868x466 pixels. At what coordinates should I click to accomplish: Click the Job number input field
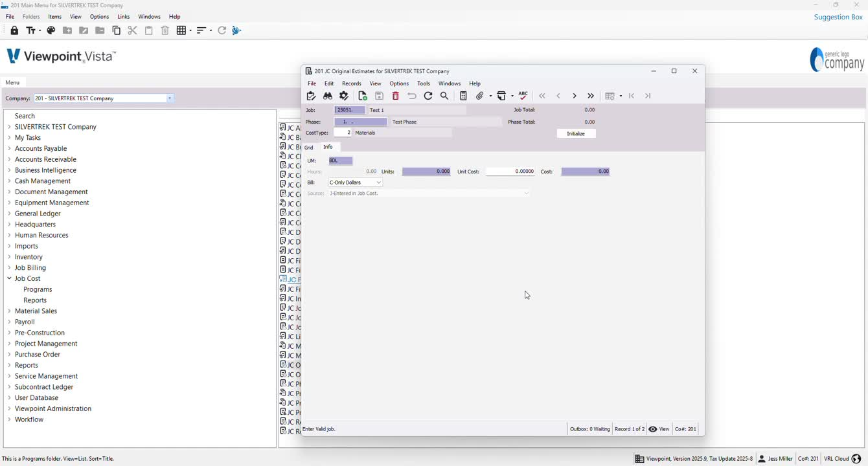(350, 110)
